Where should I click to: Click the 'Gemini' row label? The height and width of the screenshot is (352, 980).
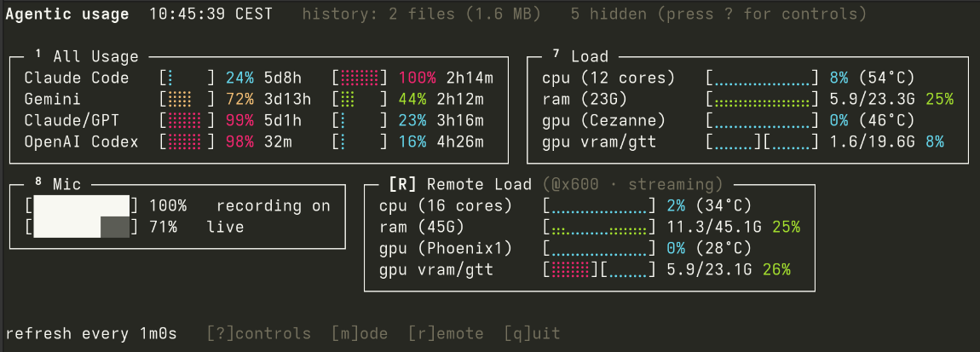53,100
